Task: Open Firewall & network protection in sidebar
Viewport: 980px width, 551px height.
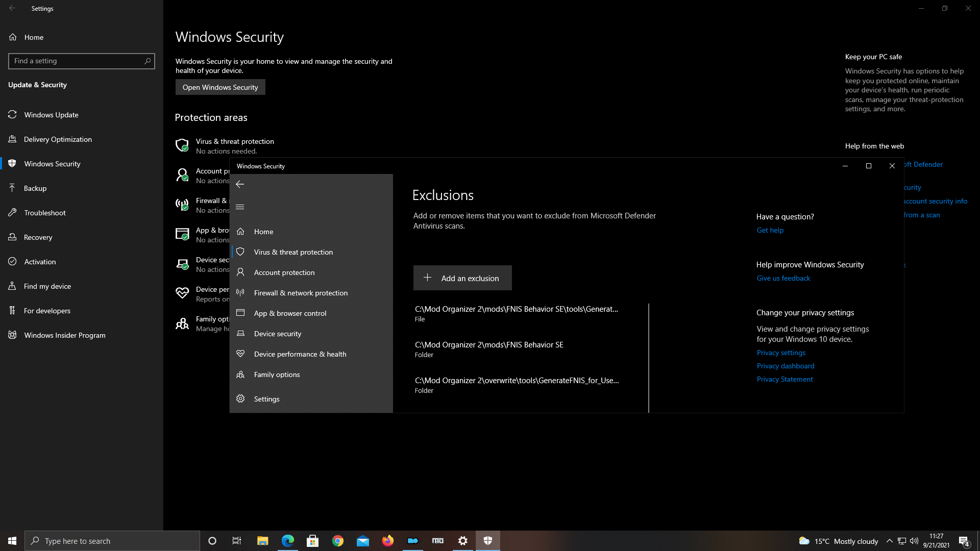Action: pos(311,293)
